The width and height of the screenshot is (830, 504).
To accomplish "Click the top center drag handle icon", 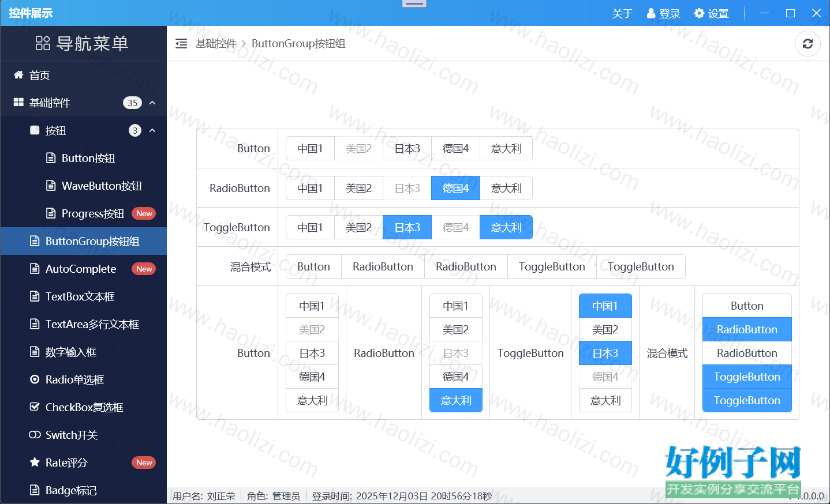I will (414, 4).
